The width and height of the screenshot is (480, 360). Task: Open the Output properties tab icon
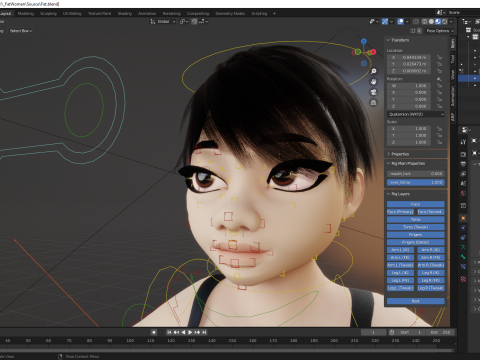pyautogui.click(x=463, y=164)
